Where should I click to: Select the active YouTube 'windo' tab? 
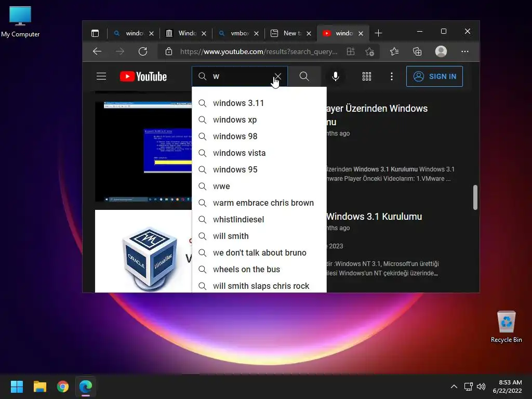click(343, 33)
